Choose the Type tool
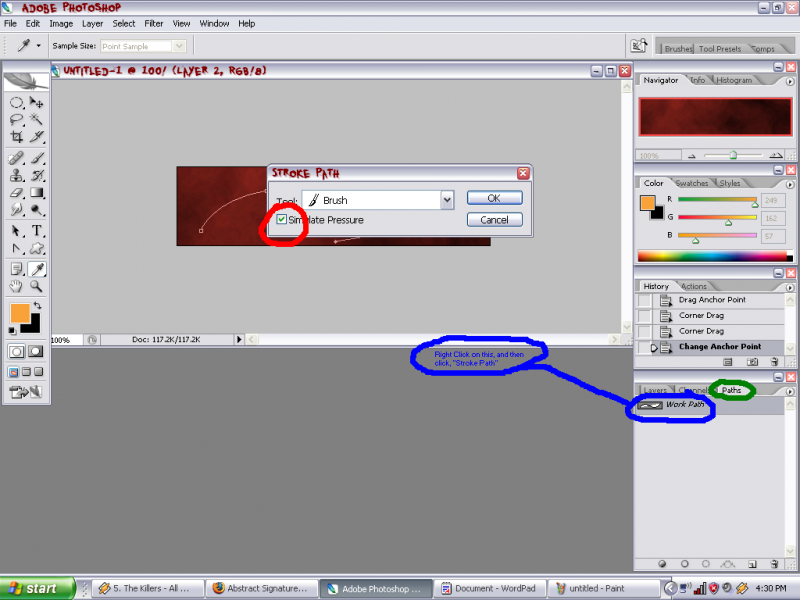The width and height of the screenshot is (800, 600). coord(36,231)
